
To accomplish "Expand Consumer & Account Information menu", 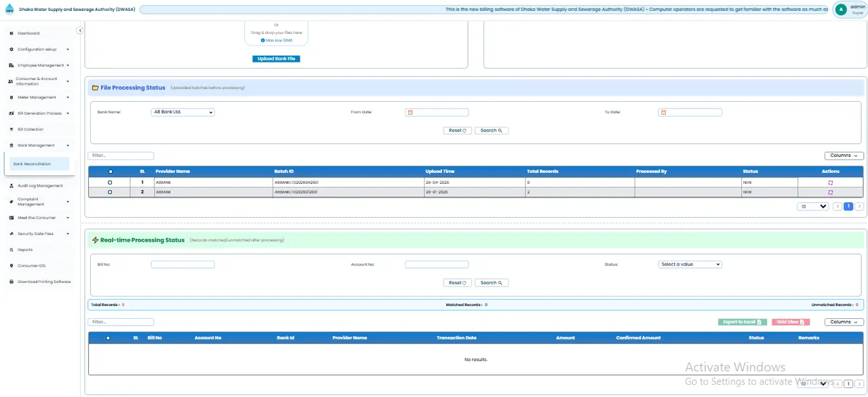I will tap(39, 81).
